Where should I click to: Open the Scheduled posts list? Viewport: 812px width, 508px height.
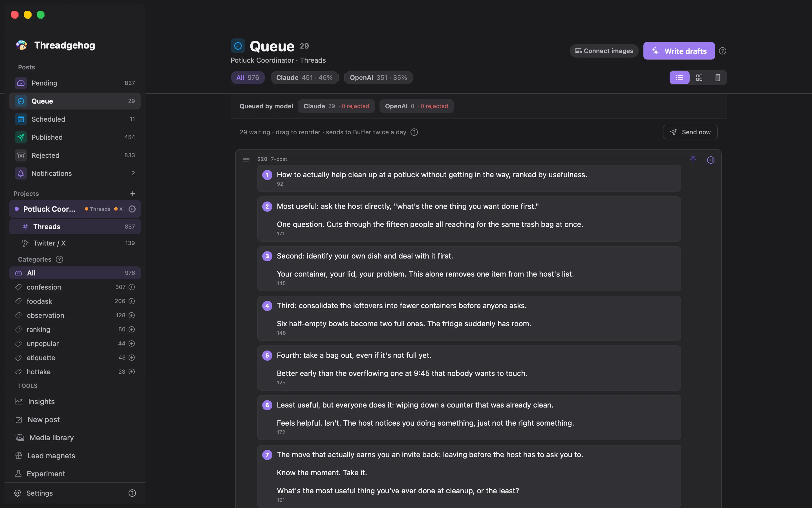tap(75, 119)
